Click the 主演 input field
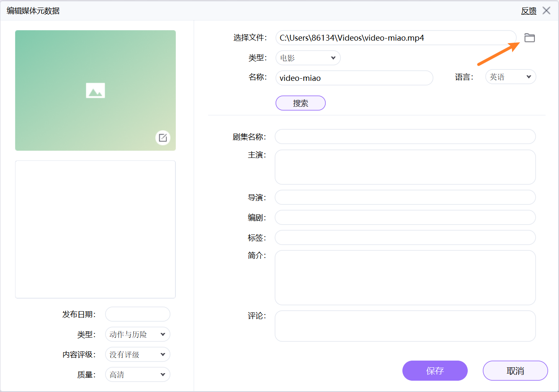The height and width of the screenshot is (392, 559). (x=405, y=167)
